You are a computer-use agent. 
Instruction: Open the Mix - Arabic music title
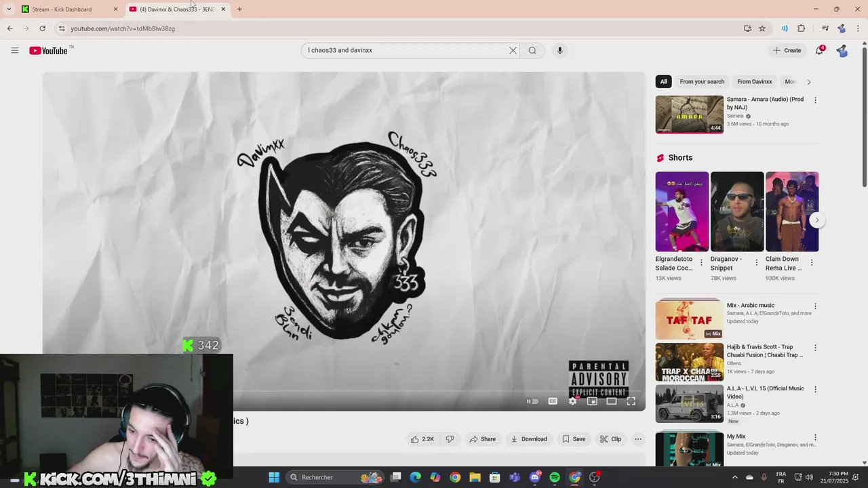[x=750, y=306]
